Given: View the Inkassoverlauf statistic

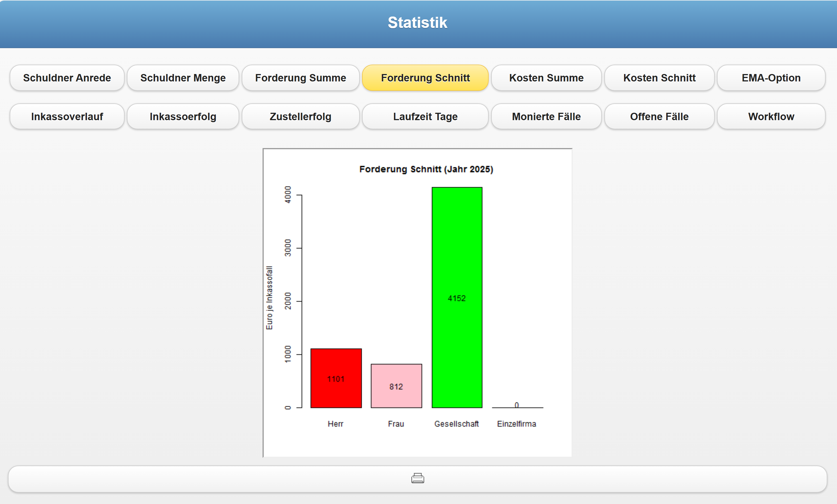Looking at the screenshot, I should (67, 116).
